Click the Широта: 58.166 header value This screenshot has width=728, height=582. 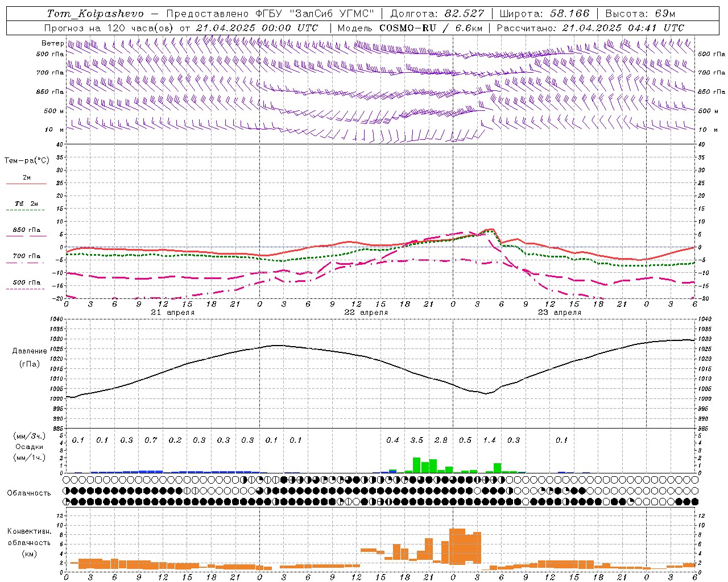[x=545, y=14]
